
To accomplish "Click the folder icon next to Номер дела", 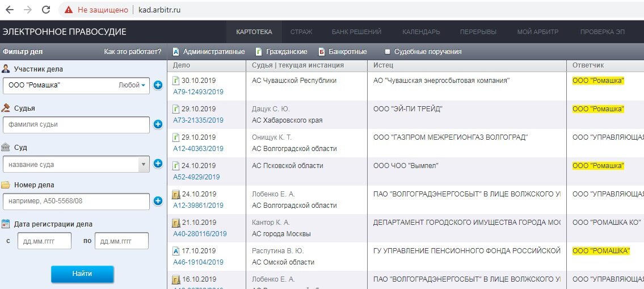I will click(6, 185).
